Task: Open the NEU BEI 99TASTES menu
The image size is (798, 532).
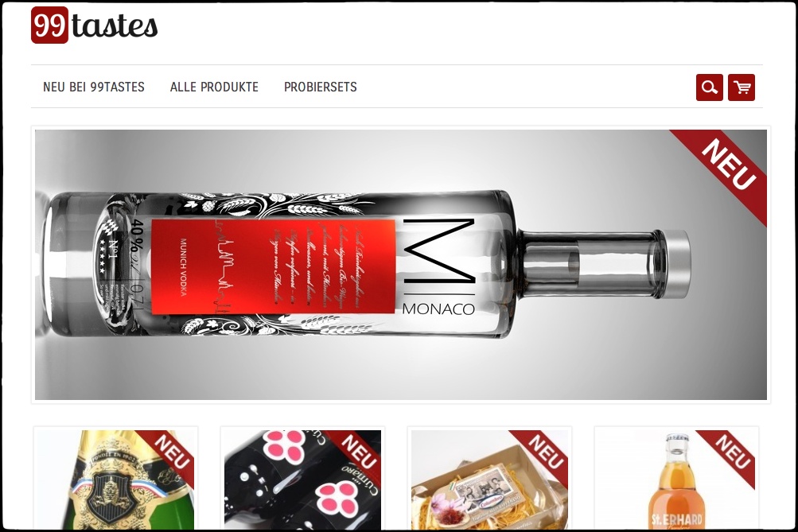Action: pos(94,87)
